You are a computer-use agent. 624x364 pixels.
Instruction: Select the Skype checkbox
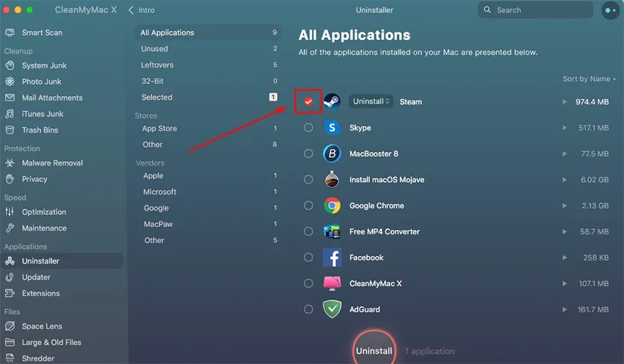pos(308,128)
